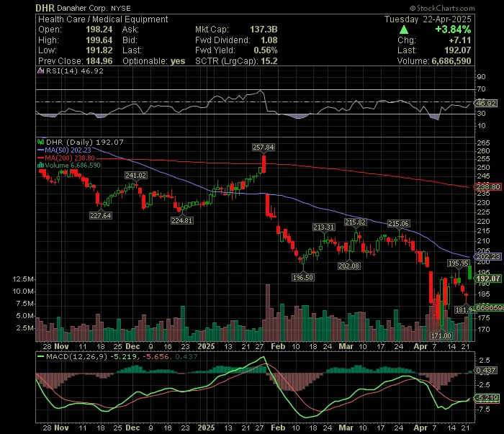Click the Tuesday 22-Apr-2025 date
Screen dimensions: 504x434
pyautogui.click(x=428, y=19)
